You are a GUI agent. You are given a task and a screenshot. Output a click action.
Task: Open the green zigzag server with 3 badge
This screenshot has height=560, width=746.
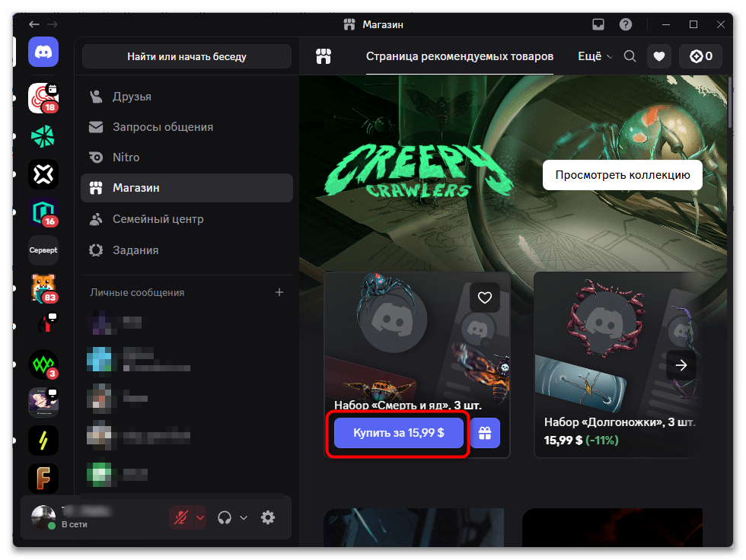pyautogui.click(x=43, y=364)
